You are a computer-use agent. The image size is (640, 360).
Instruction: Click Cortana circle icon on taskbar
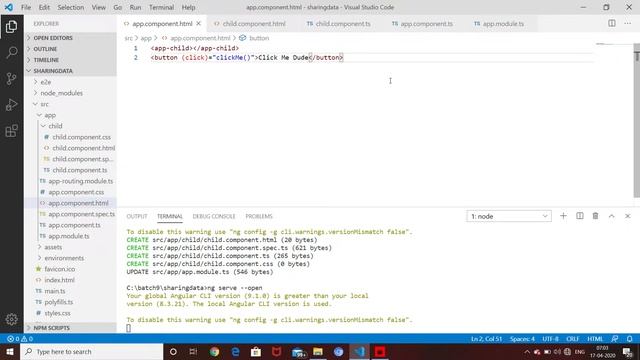point(173,351)
